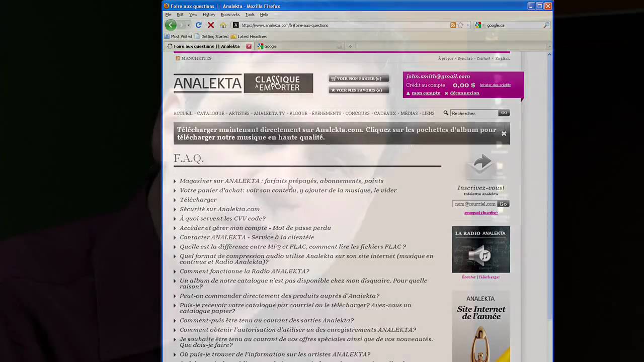
Task: Switch site language to English
Action: [x=502, y=58]
